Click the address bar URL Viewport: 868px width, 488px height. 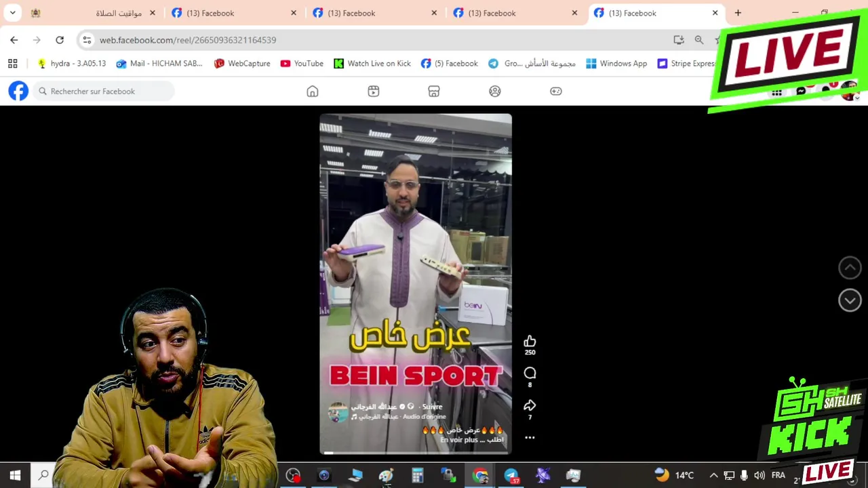click(x=188, y=40)
